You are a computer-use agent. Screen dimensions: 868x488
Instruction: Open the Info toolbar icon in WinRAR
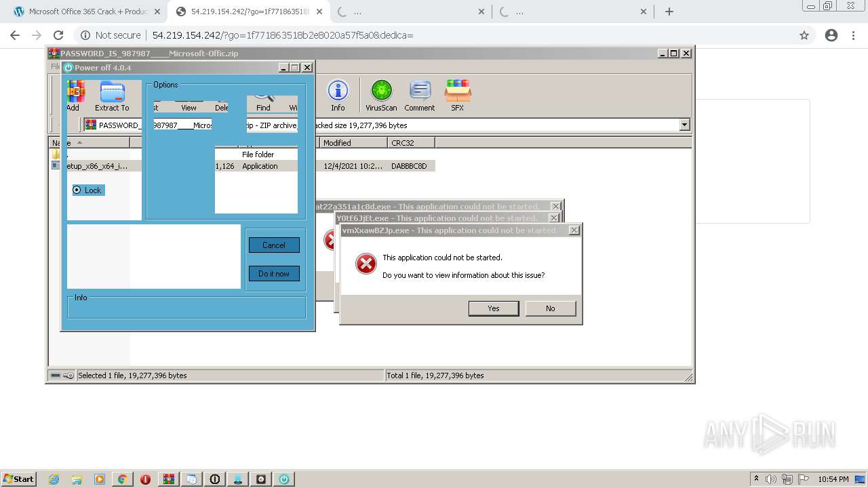[x=338, y=95]
